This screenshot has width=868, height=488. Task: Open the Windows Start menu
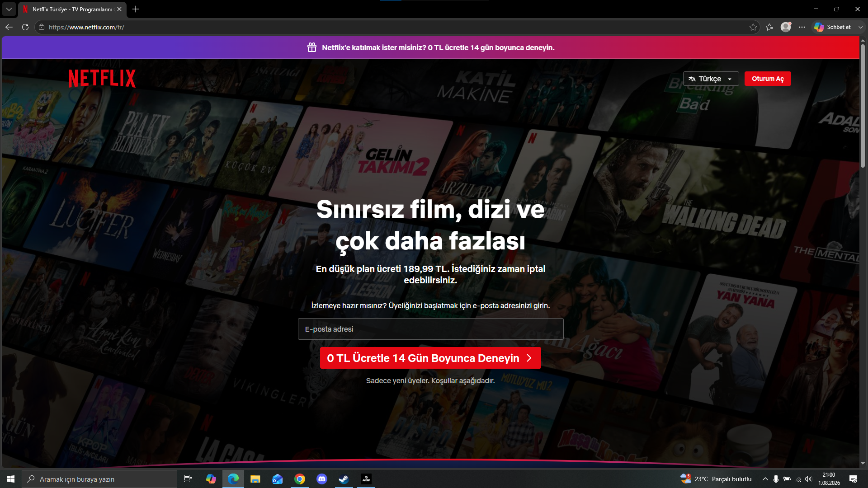pyautogui.click(x=11, y=479)
